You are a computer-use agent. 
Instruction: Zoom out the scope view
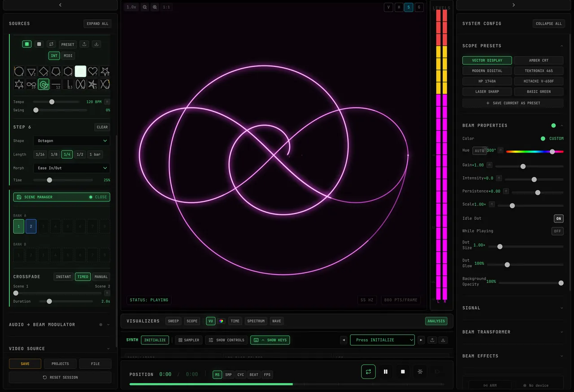tap(144, 7)
